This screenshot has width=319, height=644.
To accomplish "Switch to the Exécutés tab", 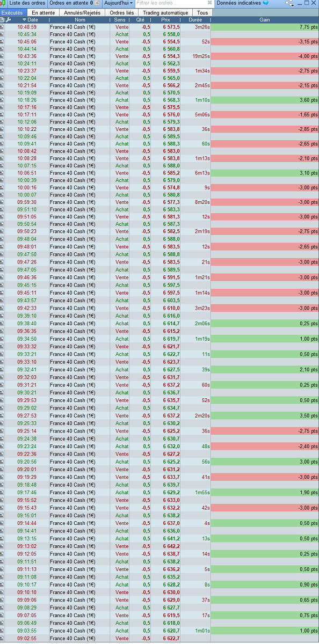I will click(12, 12).
